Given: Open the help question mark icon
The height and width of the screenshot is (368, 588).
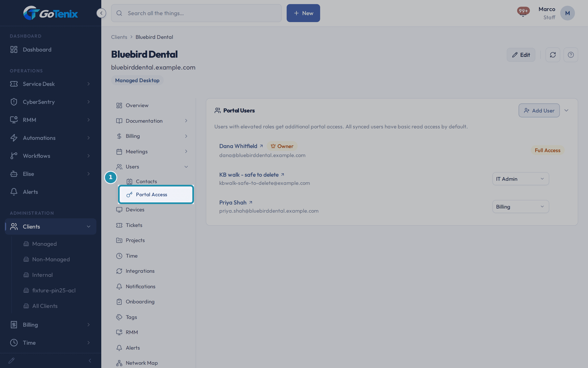Looking at the screenshot, I should click(571, 55).
